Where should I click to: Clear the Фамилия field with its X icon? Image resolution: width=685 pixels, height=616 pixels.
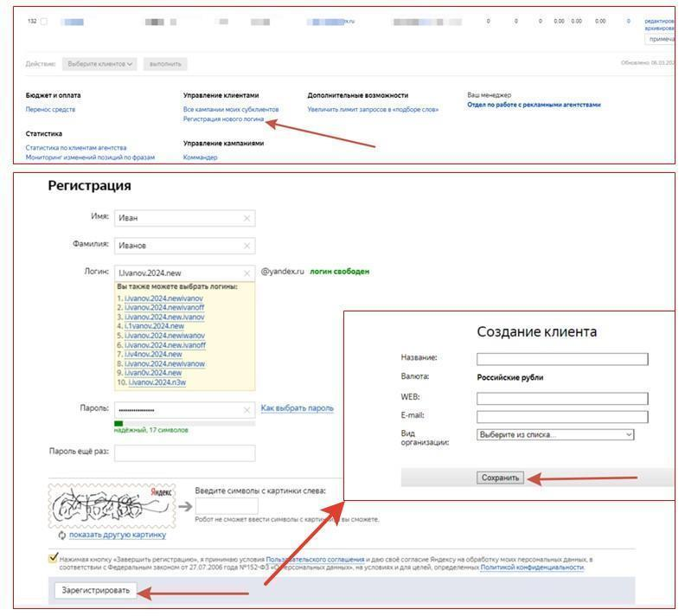click(246, 246)
